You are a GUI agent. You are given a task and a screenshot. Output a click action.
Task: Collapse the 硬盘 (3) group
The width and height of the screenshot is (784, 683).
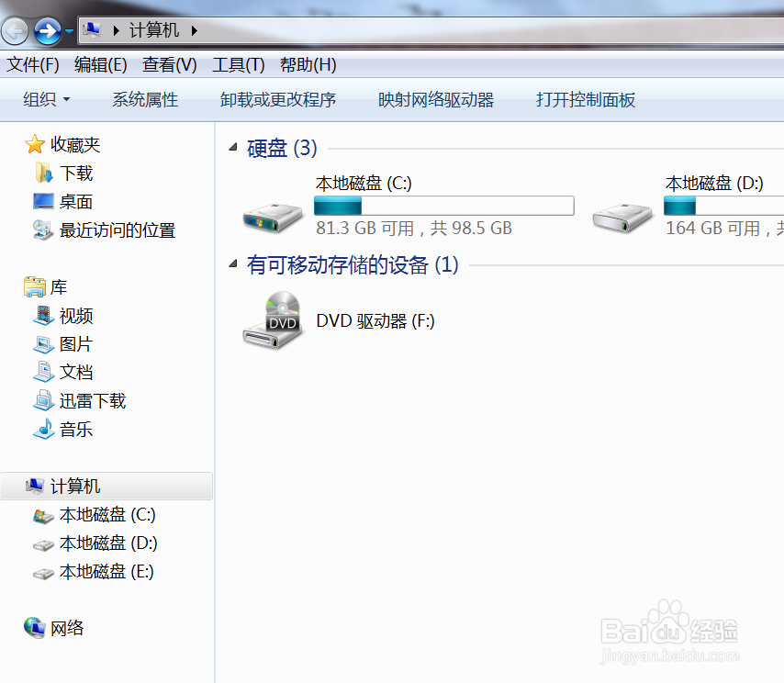[x=233, y=147]
